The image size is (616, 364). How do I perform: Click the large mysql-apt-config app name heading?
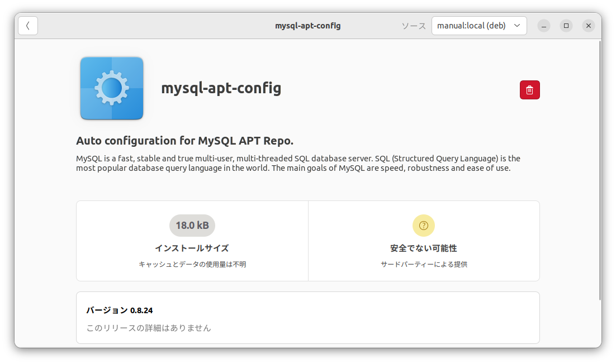pos(221,88)
